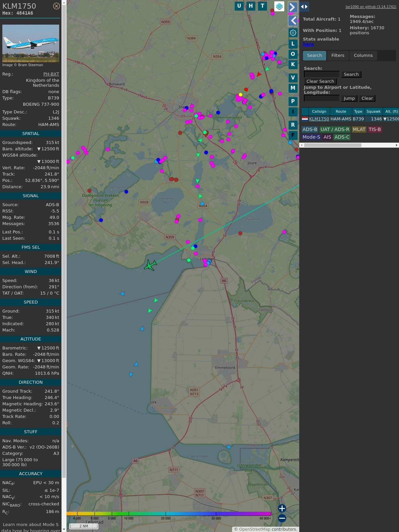399x532 pixels.
Task: Click the ALTITUDE section header
Action: 31,339
